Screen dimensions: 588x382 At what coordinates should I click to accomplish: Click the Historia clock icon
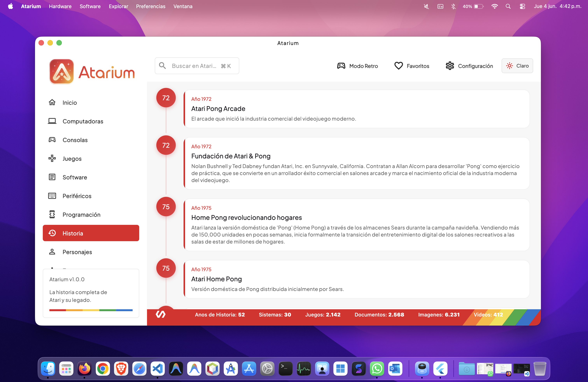(x=52, y=233)
